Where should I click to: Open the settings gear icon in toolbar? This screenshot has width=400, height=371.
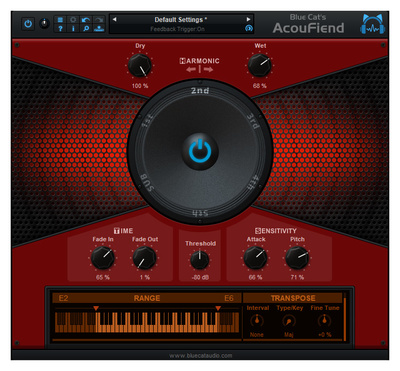(x=73, y=20)
